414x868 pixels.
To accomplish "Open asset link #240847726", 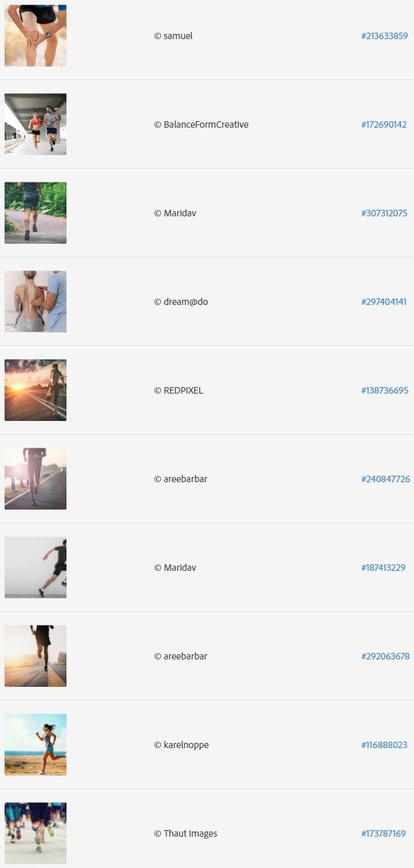I will click(385, 479).
